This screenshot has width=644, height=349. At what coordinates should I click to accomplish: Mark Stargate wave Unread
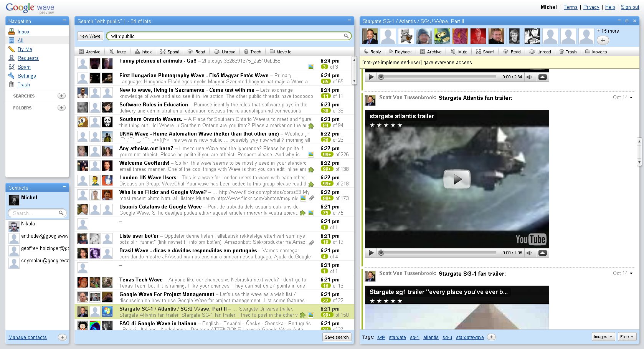pos(540,52)
